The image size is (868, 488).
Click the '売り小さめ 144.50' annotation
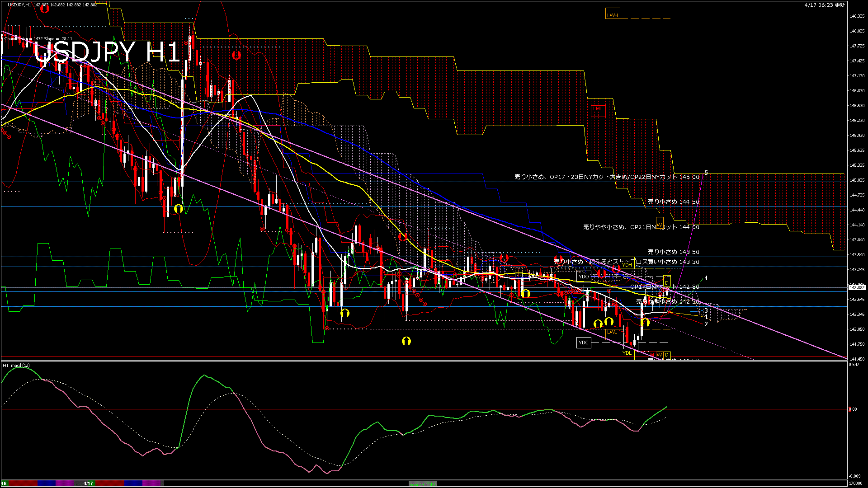tap(674, 202)
